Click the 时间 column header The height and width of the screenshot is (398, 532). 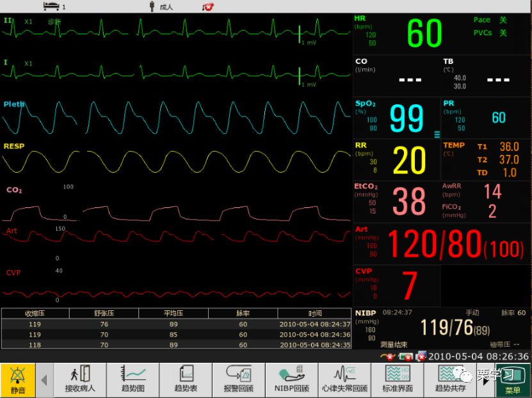click(x=314, y=314)
